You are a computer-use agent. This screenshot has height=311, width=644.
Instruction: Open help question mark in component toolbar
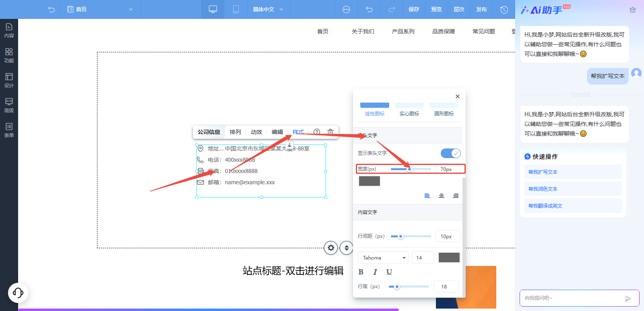click(317, 132)
